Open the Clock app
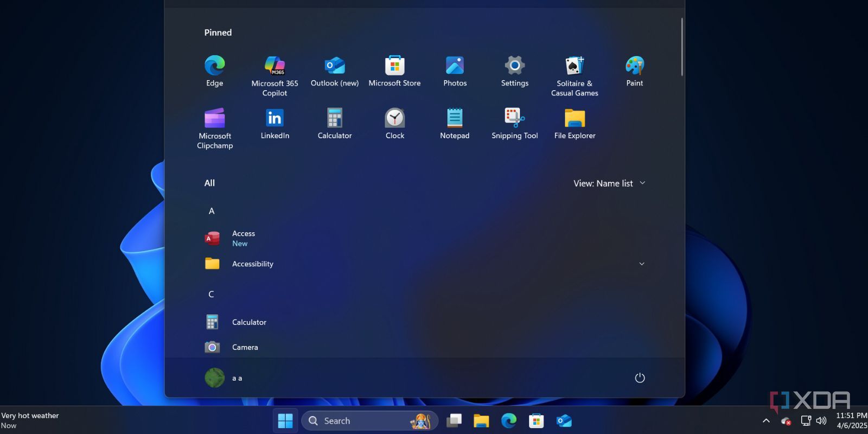Screen dimensions: 868x434 [394, 119]
